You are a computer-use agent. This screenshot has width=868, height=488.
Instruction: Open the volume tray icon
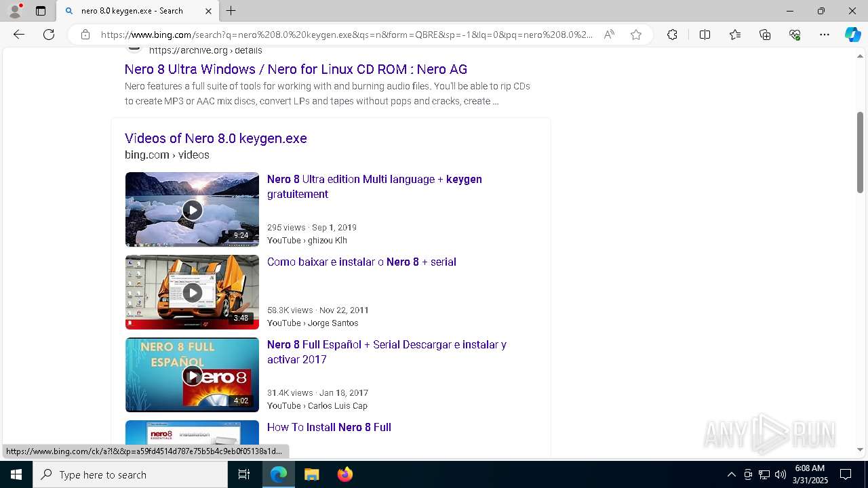(780, 474)
